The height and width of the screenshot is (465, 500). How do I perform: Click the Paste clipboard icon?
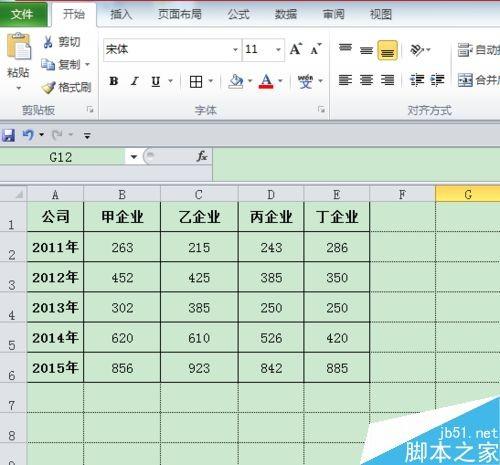[19, 46]
